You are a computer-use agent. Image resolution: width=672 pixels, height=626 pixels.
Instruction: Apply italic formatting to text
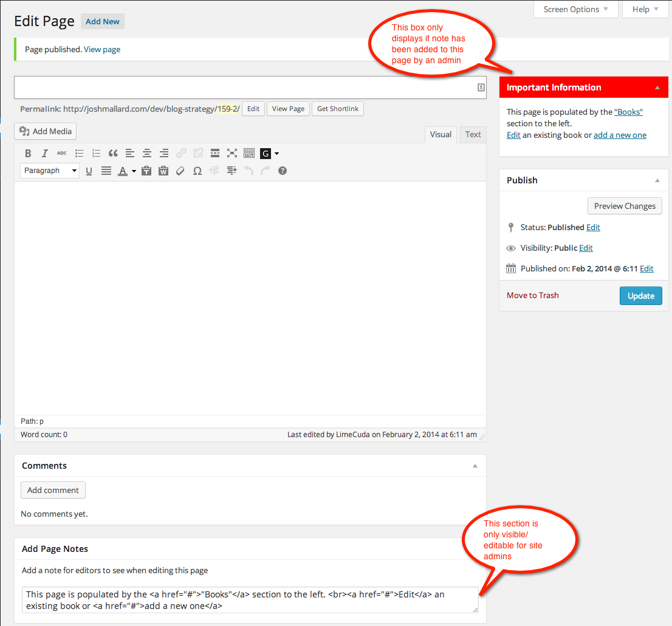pyautogui.click(x=44, y=153)
